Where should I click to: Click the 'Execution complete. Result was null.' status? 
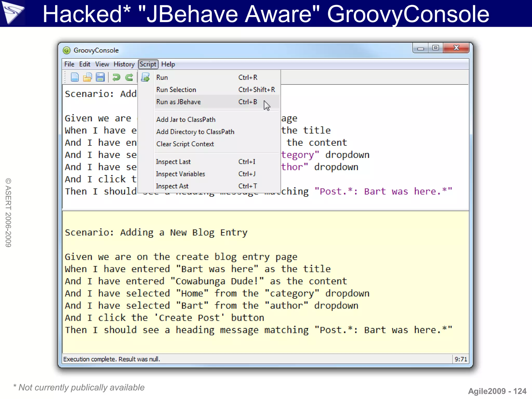[x=112, y=359]
